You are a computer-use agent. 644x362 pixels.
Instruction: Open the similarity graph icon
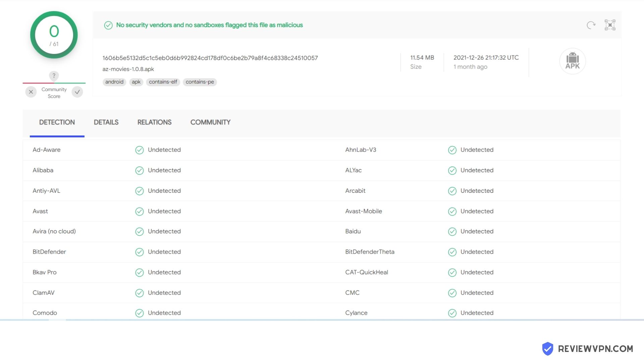pyautogui.click(x=610, y=25)
